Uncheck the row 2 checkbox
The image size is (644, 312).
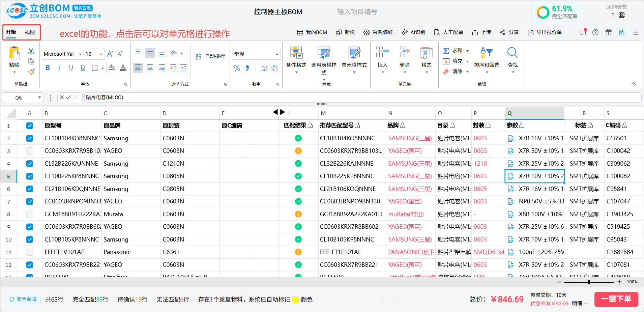pyautogui.click(x=30, y=138)
